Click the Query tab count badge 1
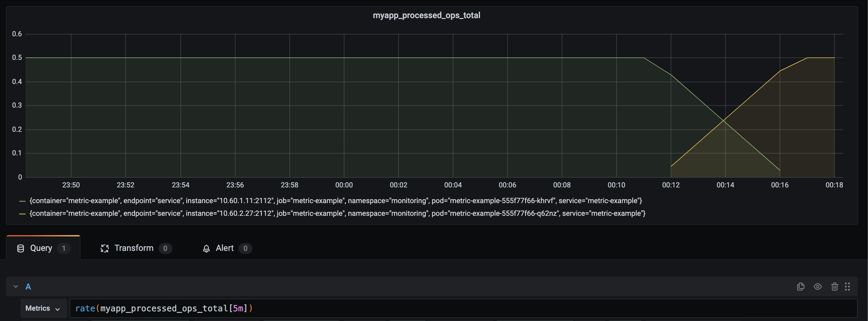Image resolution: width=868 pixels, height=321 pixels. 64,248
